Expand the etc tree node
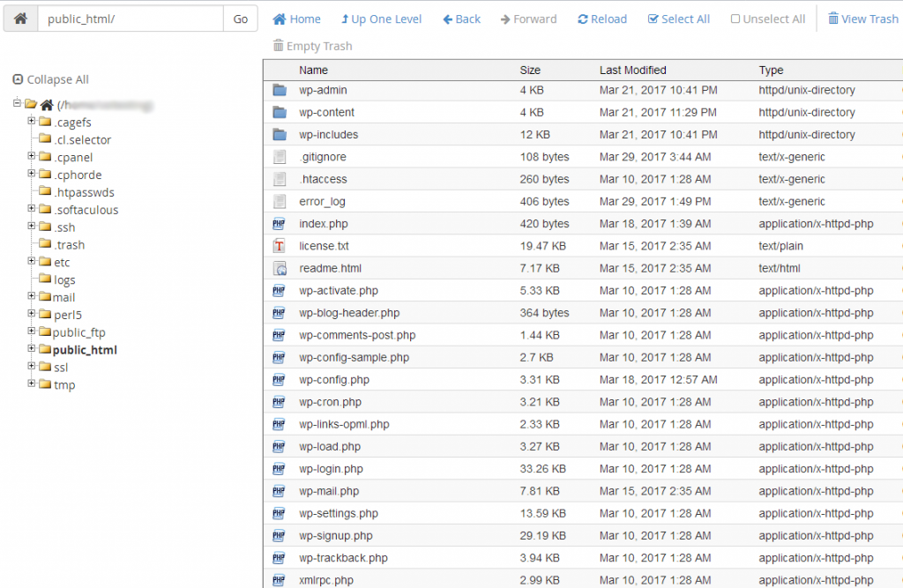The height and width of the screenshot is (588, 903). click(32, 261)
